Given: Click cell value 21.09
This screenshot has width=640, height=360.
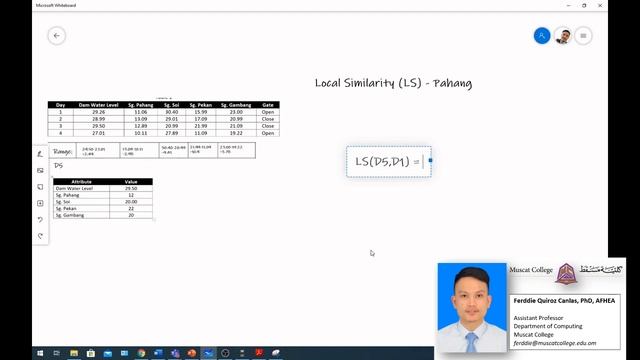Looking at the screenshot, I should coord(236,126).
